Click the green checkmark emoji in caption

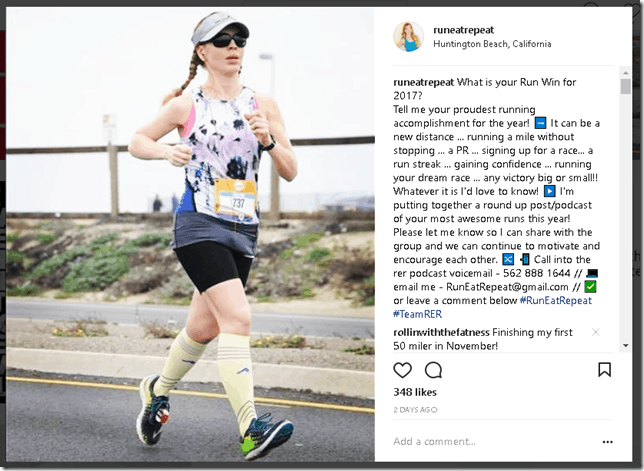coord(590,287)
